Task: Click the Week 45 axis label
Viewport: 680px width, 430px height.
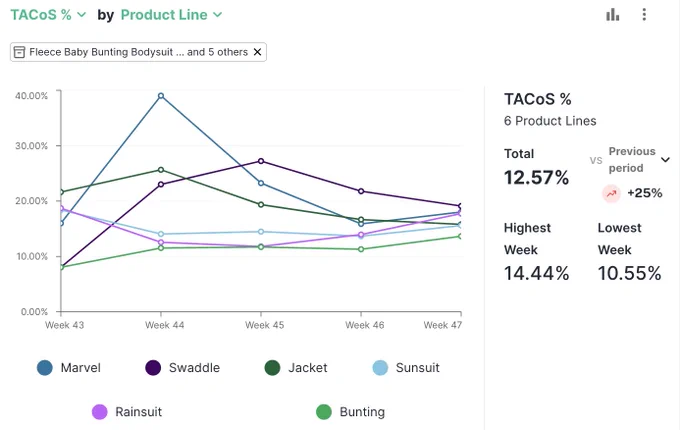Action: (x=264, y=325)
